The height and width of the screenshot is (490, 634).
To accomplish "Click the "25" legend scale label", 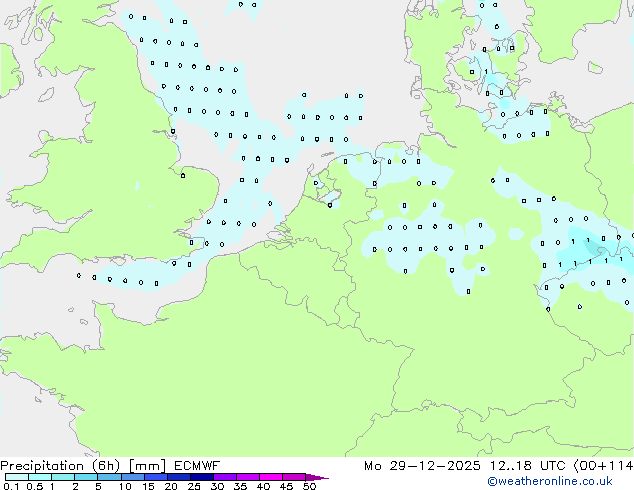I will [x=194, y=486].
